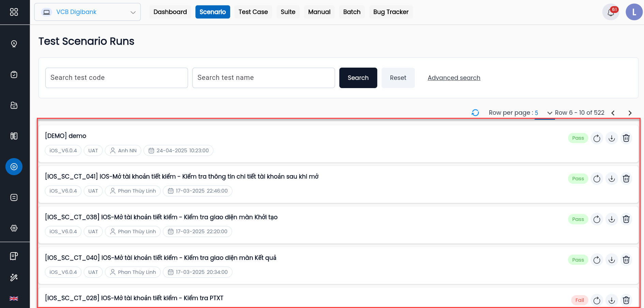Image resolution: width=644 pixels, height=308 pixels.
Task: Click the language flag icon
Action: pyautogui.click(x=14, y=298)
